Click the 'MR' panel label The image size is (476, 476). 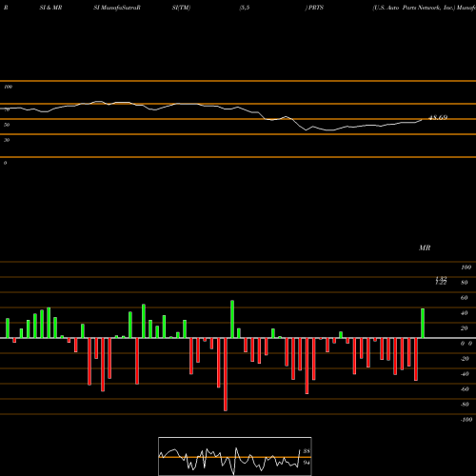coord(425,248)
